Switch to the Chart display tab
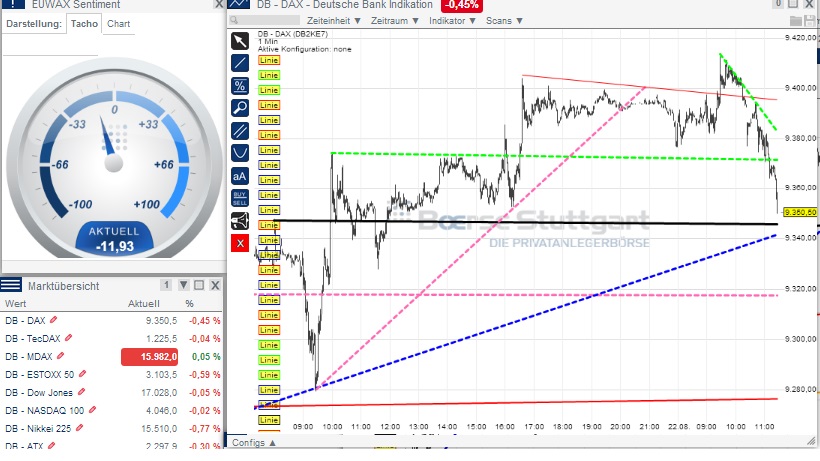Viewport: 820px width, 461px height. pyautogui.click(x=119, y=24)
